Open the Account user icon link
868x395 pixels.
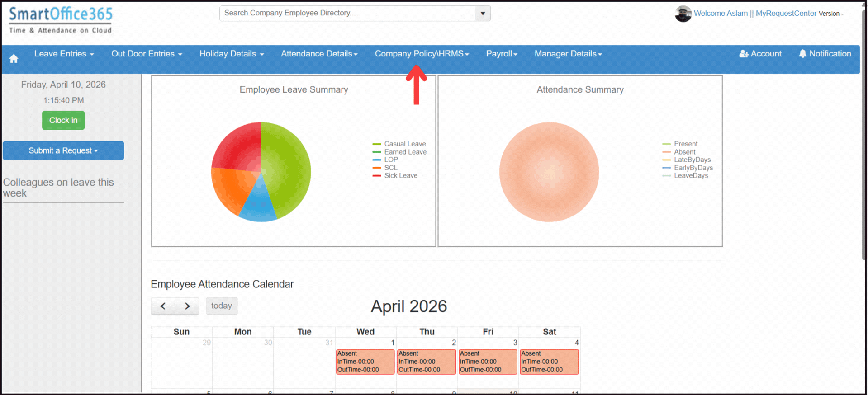click(760, 54)
